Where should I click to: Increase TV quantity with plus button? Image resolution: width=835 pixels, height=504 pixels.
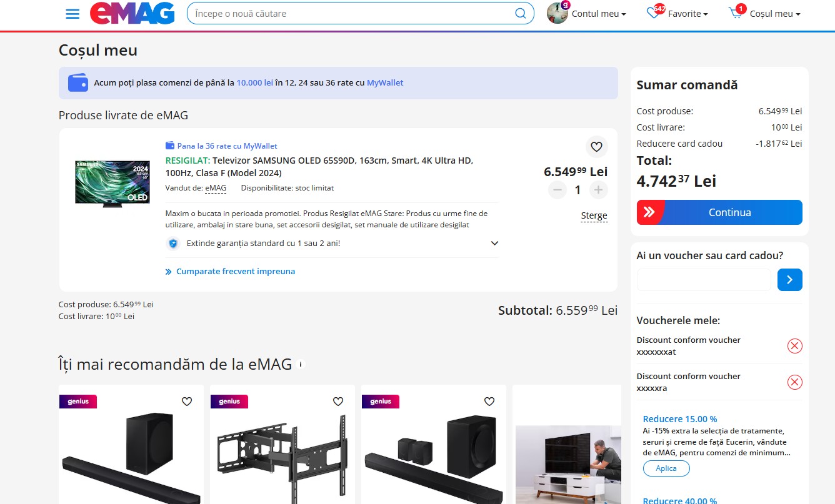pos(598,190)
